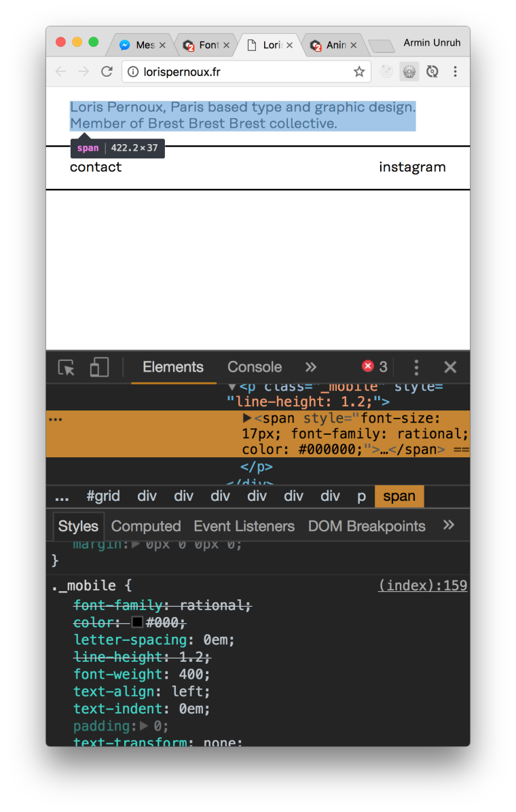The image size is (516, 812).
Task: View site information for lorispernoux.fr
Action: (133, 71)
